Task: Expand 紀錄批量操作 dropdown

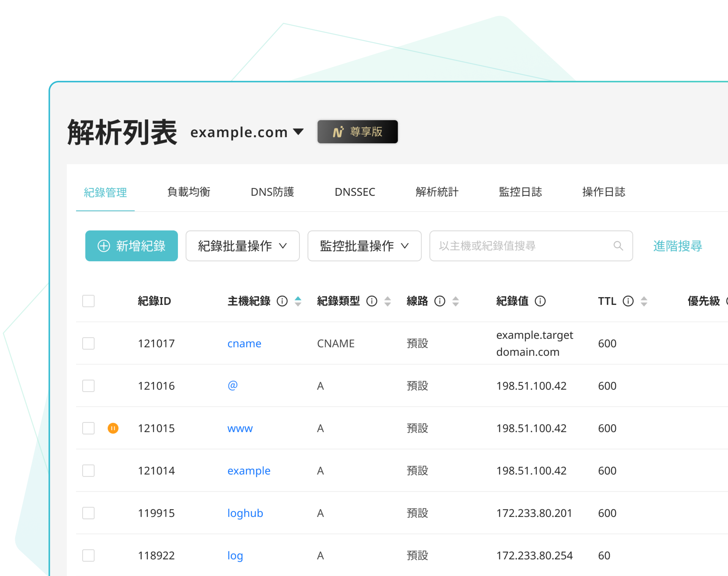Action: click(x=242, y=246)
